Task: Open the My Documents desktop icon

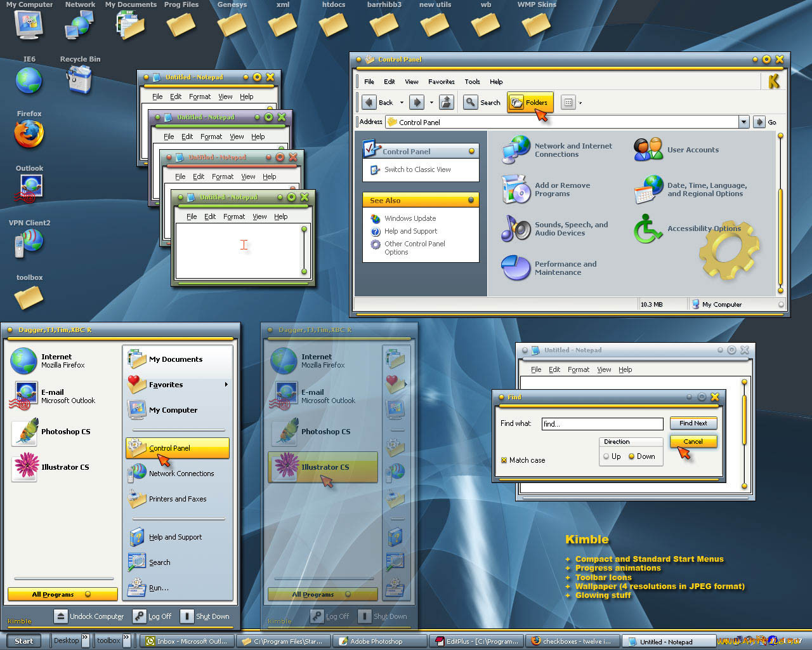Action: pos(131,25)
